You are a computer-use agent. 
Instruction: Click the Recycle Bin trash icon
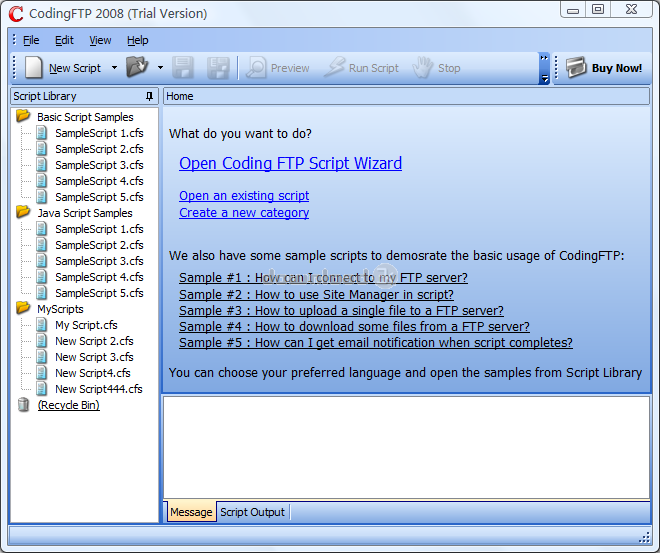pyautogui.click(x=24, y=405)
